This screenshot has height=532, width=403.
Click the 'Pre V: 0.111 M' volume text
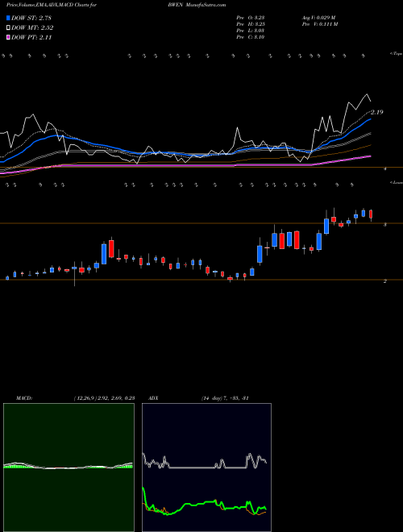[319, 24]
